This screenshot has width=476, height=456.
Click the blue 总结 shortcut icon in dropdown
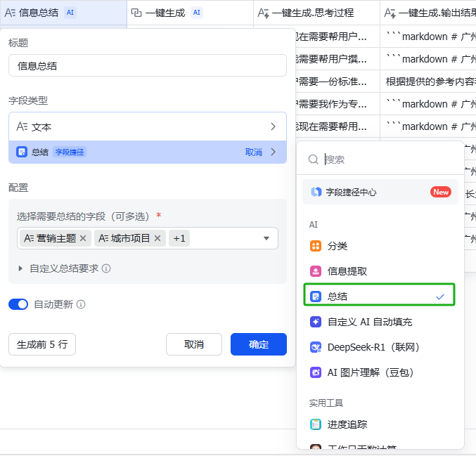(316, 297)
